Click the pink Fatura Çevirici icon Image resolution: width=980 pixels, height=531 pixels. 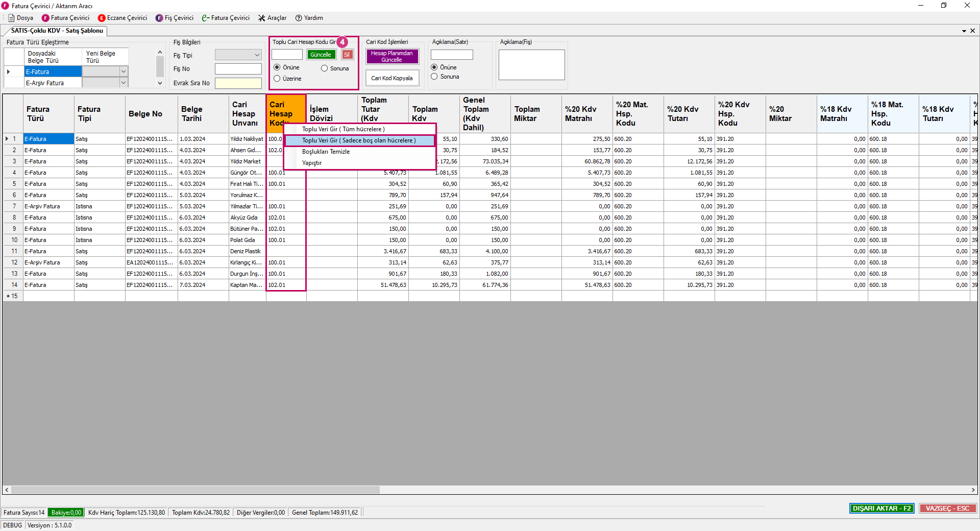tap(45, 18)
